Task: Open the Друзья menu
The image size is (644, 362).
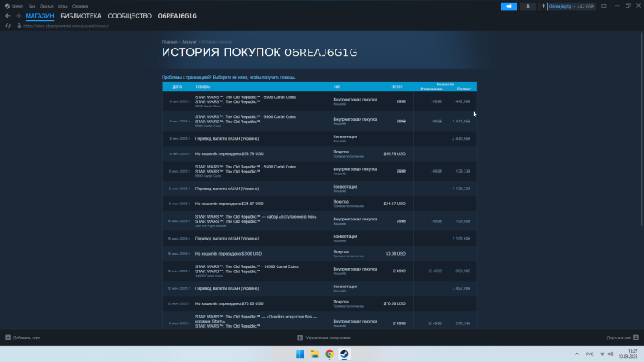Action: point(46,6)
